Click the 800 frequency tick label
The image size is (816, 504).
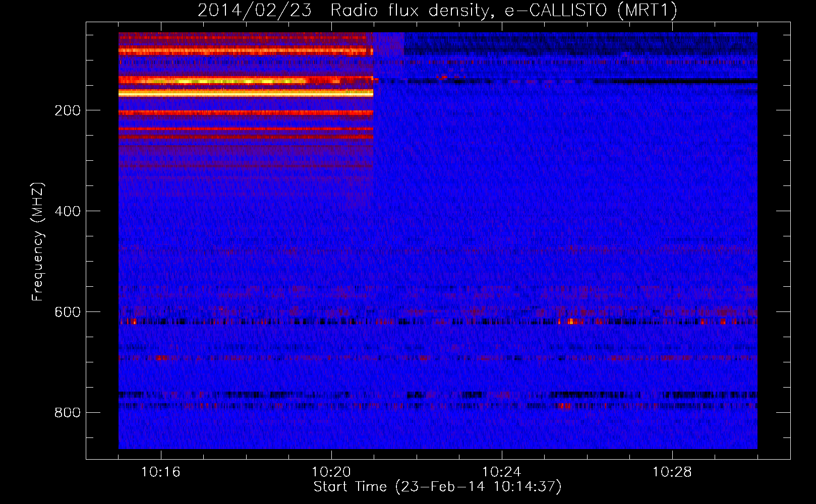click(x=68, y=413)
